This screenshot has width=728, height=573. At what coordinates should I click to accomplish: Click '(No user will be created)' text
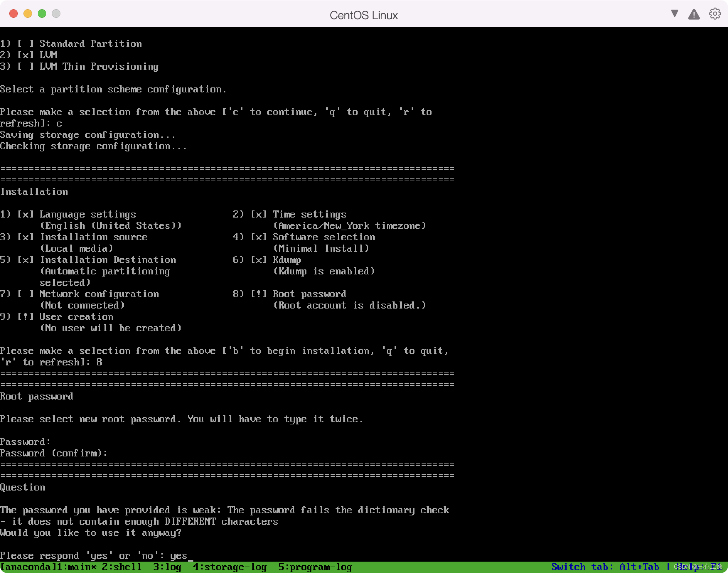(111, 328)
